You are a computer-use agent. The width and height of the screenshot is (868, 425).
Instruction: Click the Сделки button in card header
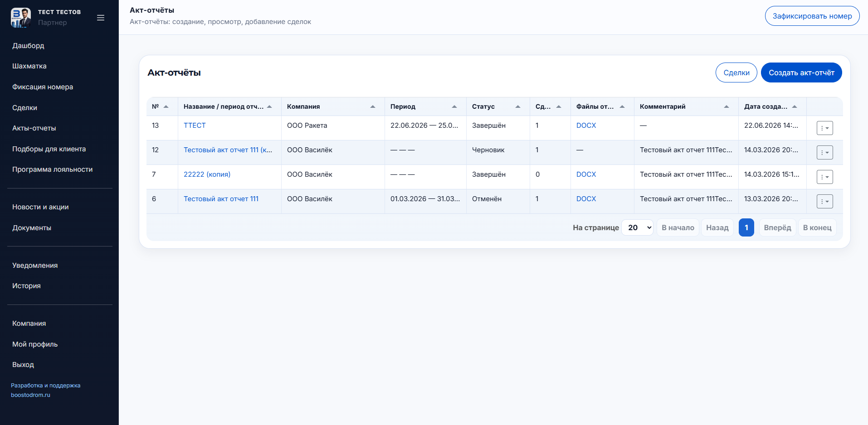(x=736, y=72)
